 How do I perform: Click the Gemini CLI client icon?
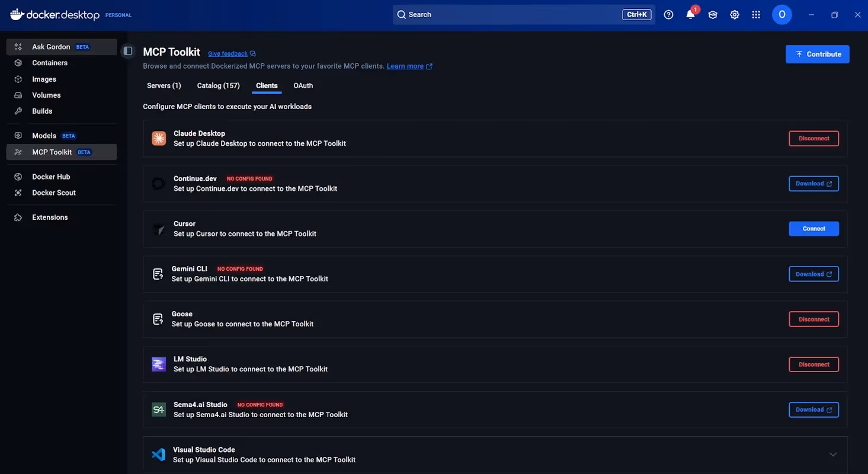(x=158, y=274)
